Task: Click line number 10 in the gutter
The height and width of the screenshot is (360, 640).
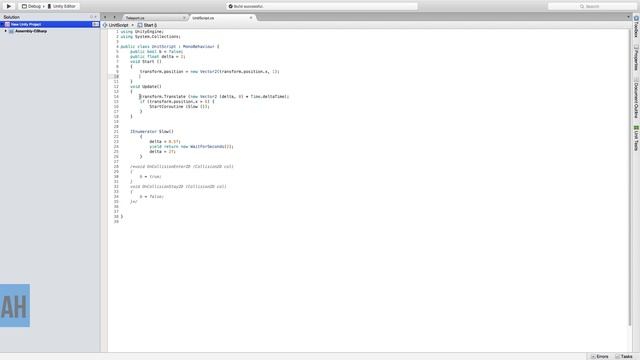Action: [116, 77]
